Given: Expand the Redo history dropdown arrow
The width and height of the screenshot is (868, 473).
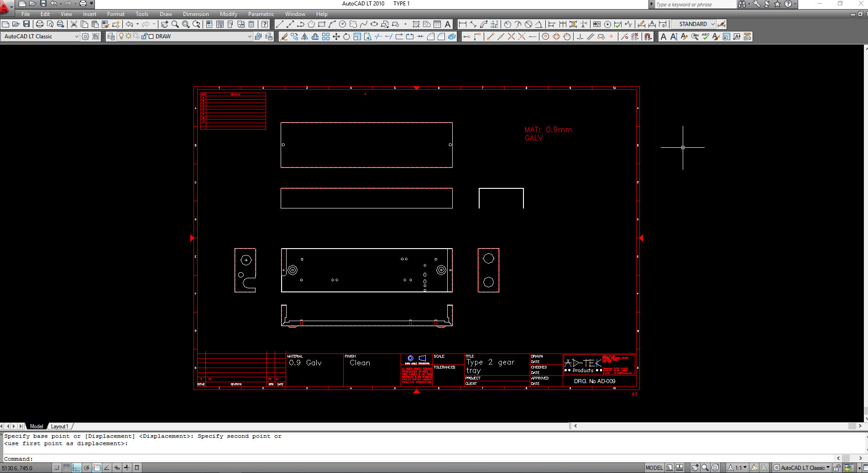Looking at the screenshot, I should [x=154, y=24].
